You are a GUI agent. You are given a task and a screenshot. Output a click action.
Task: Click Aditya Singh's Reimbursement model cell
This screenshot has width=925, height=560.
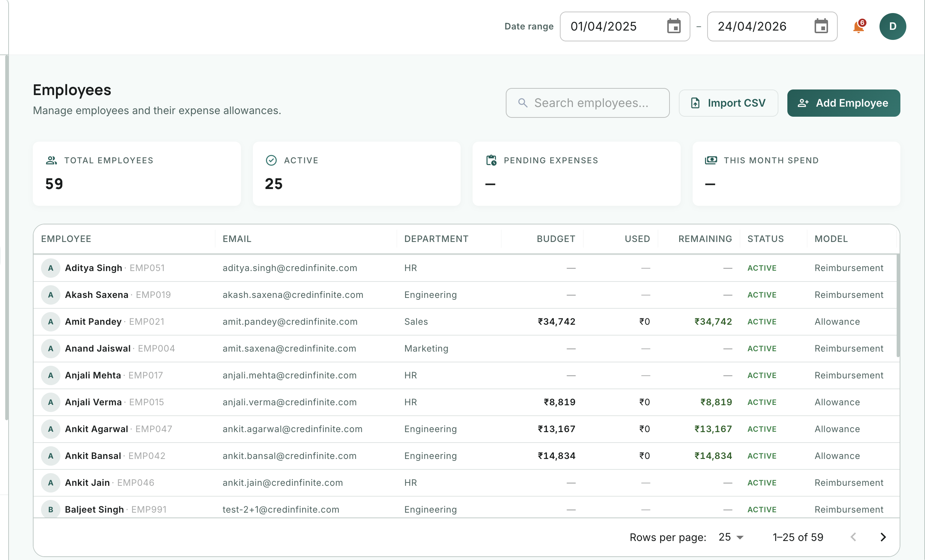[849, 268]
